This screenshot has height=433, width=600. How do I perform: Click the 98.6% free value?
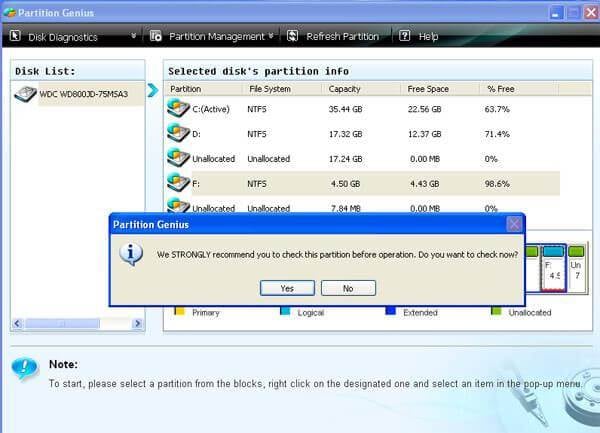pos(497,184)
